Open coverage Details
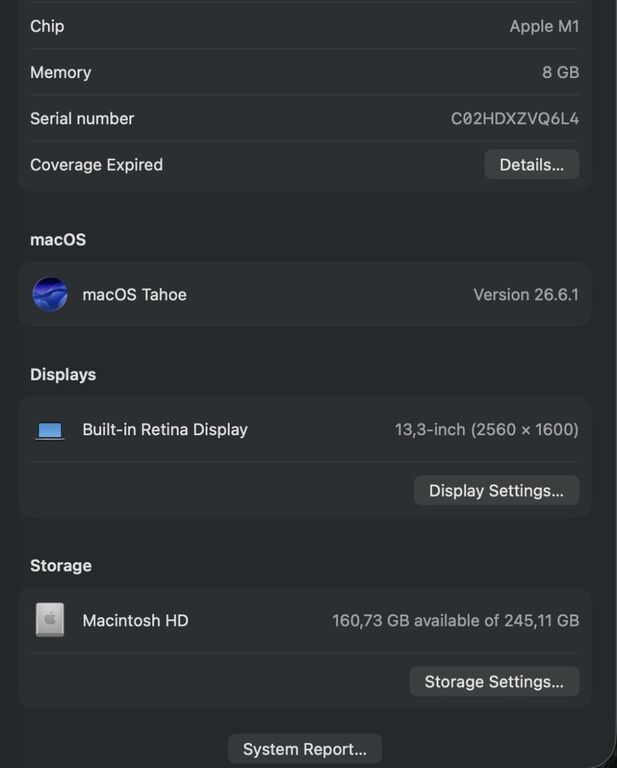This screenshot has width=617, height=768. tap(532, 165)
